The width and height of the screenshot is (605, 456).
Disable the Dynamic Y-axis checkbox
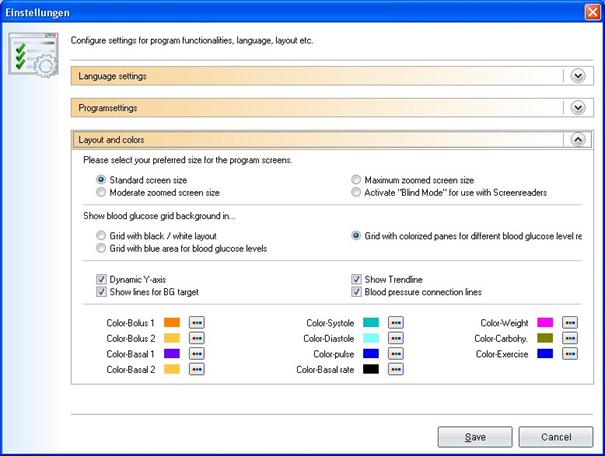tap(101, 279)
